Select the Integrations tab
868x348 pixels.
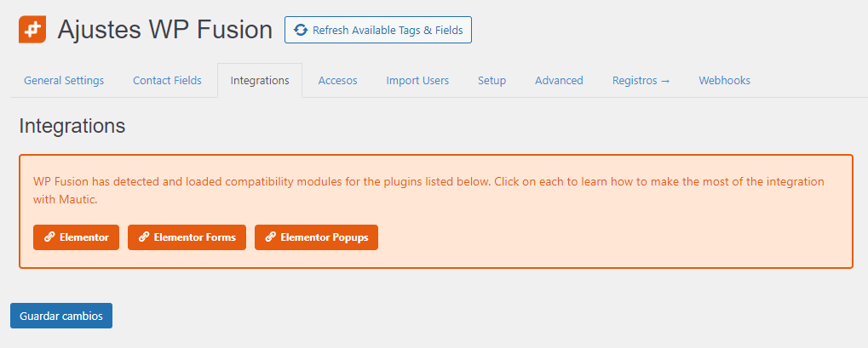pyautogui.click(x=260, y=81)
